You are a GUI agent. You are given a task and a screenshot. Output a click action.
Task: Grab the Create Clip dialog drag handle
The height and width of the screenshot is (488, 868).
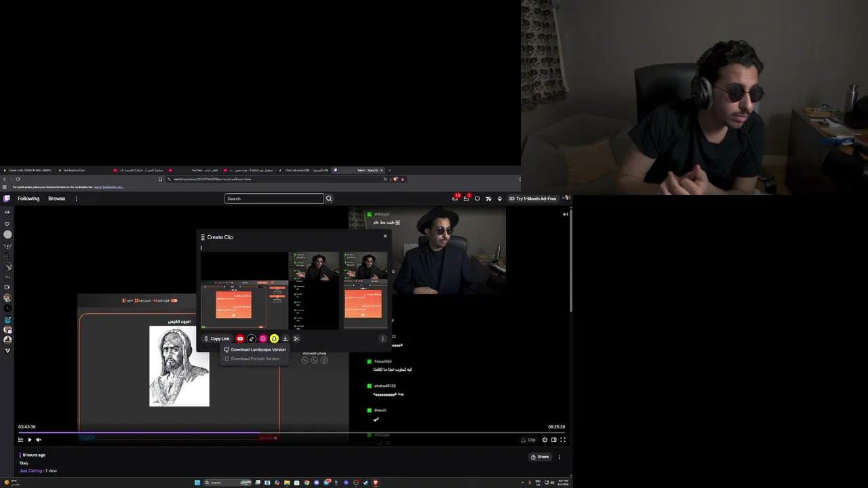click(x=203, y=237)
